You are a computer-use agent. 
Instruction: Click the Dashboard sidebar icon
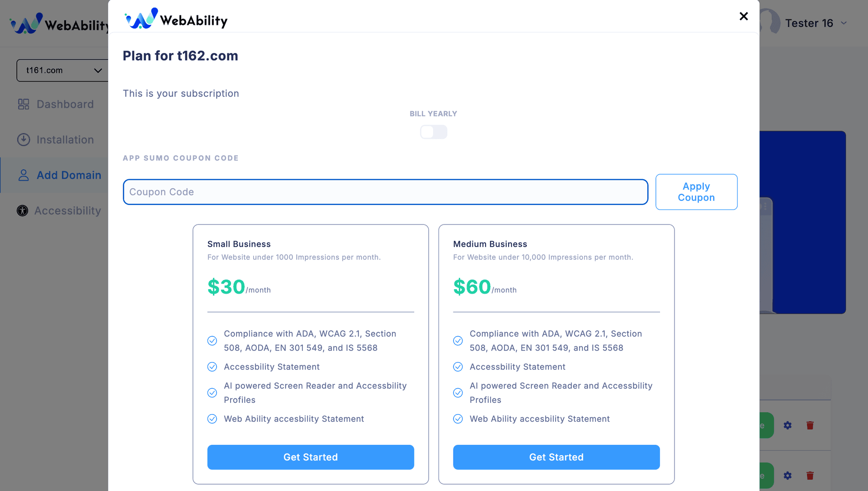point(24,104)
